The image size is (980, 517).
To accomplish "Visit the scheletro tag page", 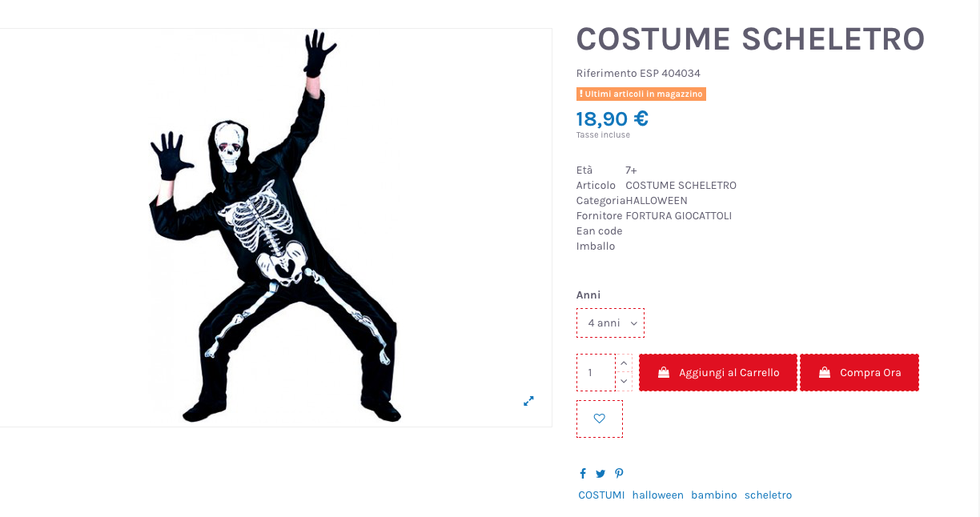I will tap(768, 495).
